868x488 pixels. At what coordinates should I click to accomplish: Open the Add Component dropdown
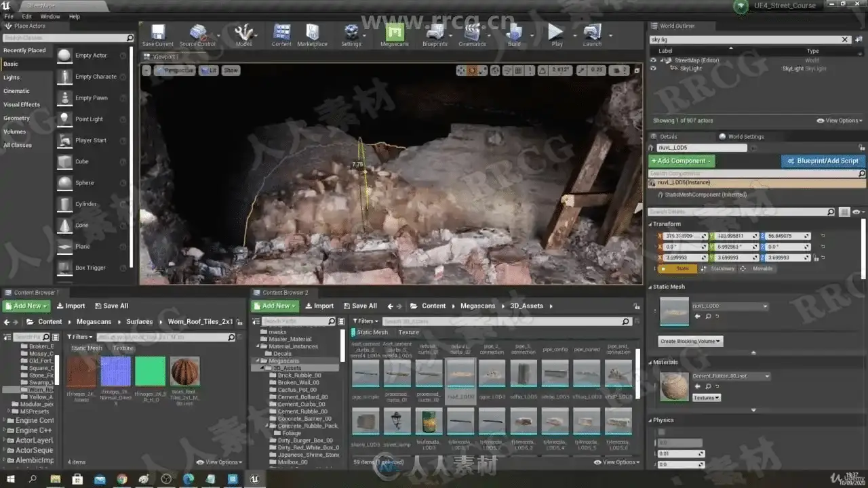click(682, 161)
